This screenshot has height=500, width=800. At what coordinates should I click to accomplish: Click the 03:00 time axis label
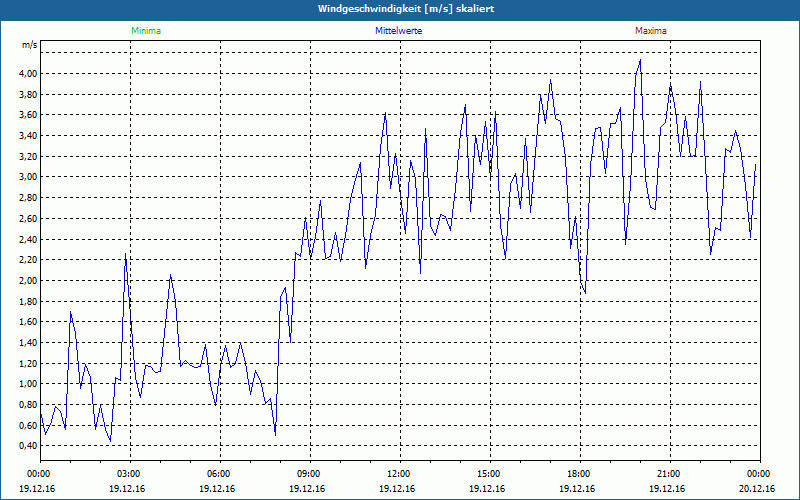click(x=130, y=474)
